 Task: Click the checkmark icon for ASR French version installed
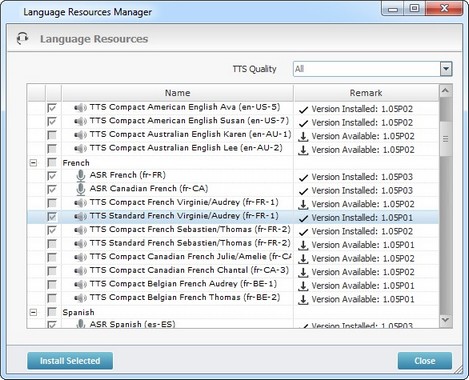303,178
